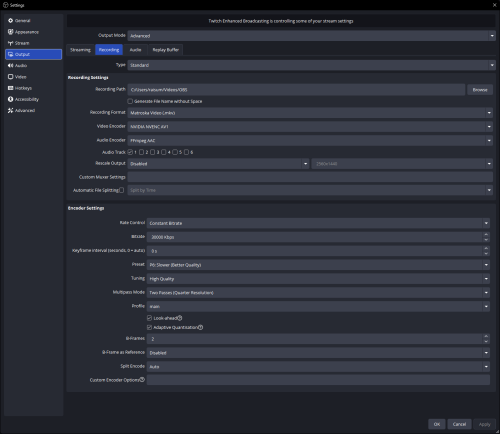Image resolution: width=500 pixels, height=434 pixels.
Task: Click the Browse button for recording path
Action: click(480, 90)
